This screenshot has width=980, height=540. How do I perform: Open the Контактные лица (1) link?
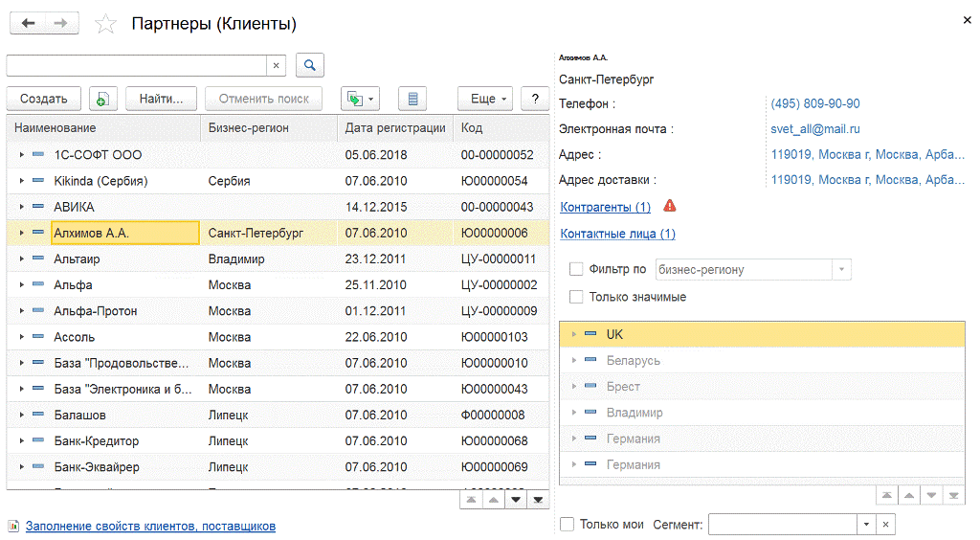[617, 234]
